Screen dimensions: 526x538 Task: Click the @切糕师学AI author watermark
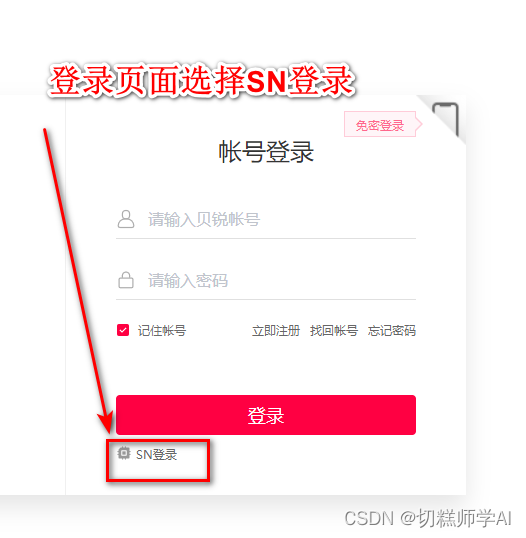(456, 518)
